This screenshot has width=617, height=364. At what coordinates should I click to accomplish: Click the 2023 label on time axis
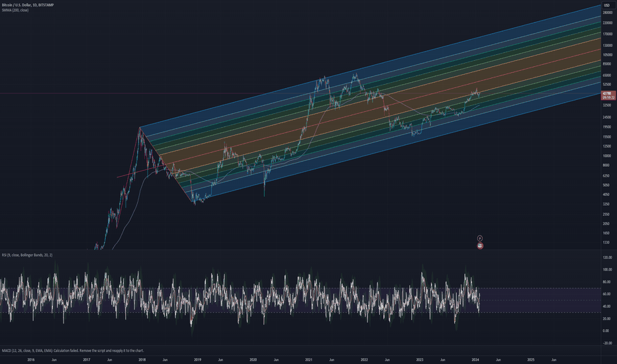420,359
